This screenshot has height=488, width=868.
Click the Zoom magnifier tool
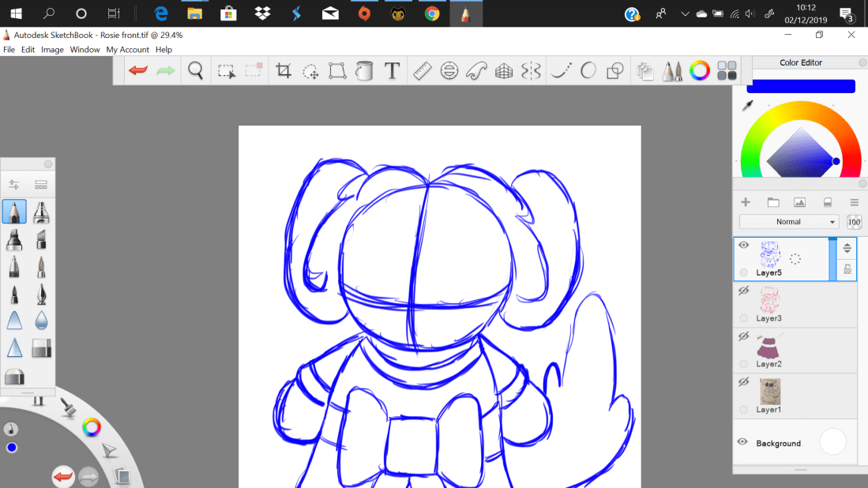196,71
